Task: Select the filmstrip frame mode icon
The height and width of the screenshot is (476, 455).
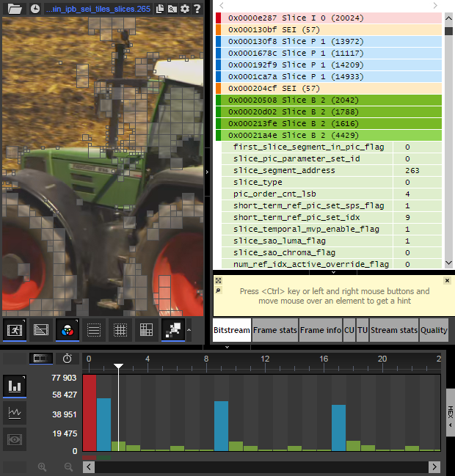Action: 41,359
